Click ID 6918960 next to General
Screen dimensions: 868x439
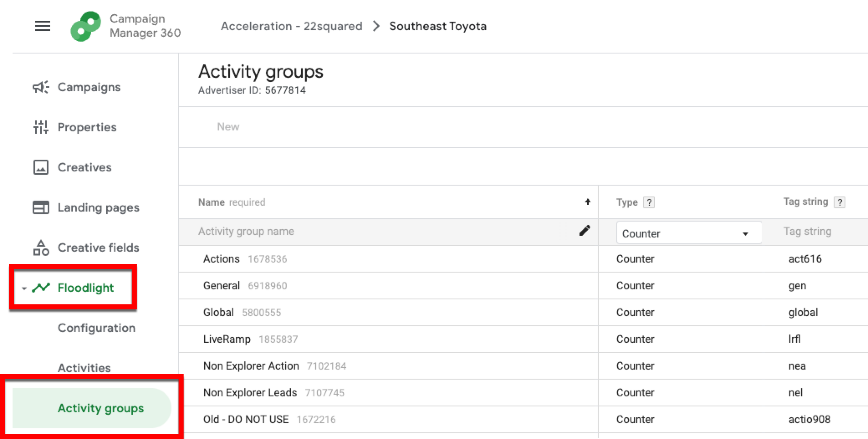pos(268,286)
